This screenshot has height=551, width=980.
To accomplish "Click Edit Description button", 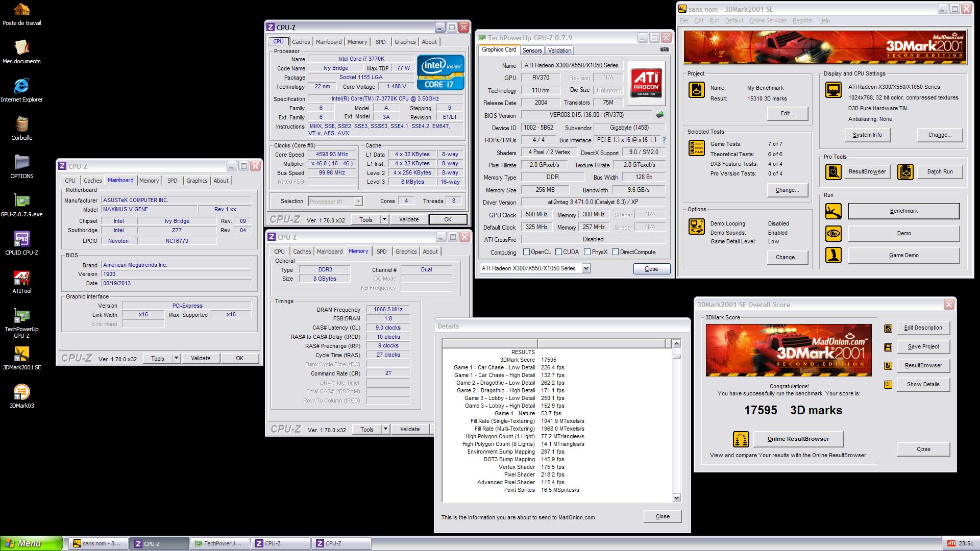I will 923,328.
